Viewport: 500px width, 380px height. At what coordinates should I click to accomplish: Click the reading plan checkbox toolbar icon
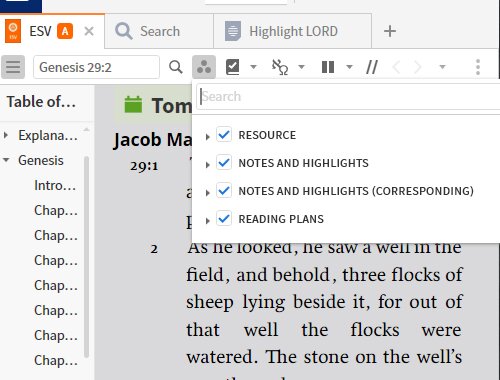[233, 67]
